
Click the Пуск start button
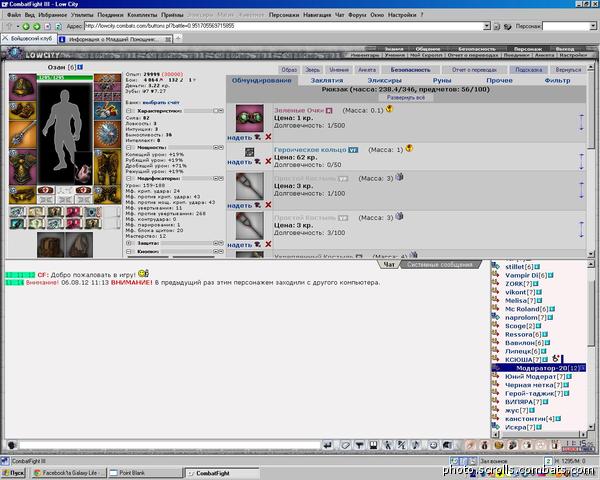click(13, 473)
